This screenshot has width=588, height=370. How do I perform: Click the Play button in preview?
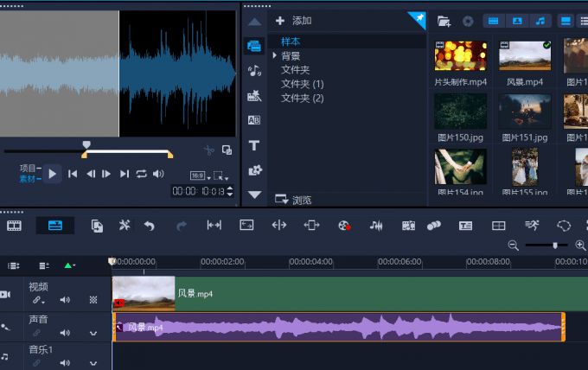point(52,174)
